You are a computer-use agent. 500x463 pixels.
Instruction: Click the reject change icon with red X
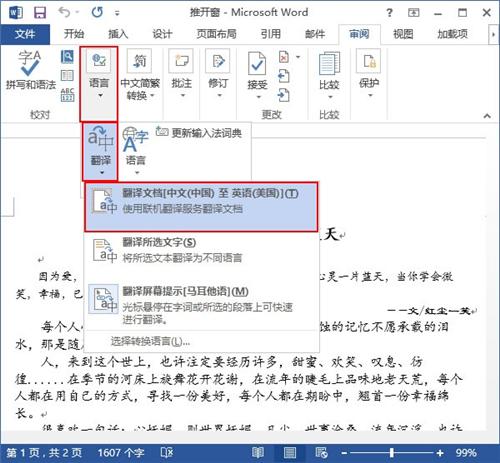tap(284, 57)
